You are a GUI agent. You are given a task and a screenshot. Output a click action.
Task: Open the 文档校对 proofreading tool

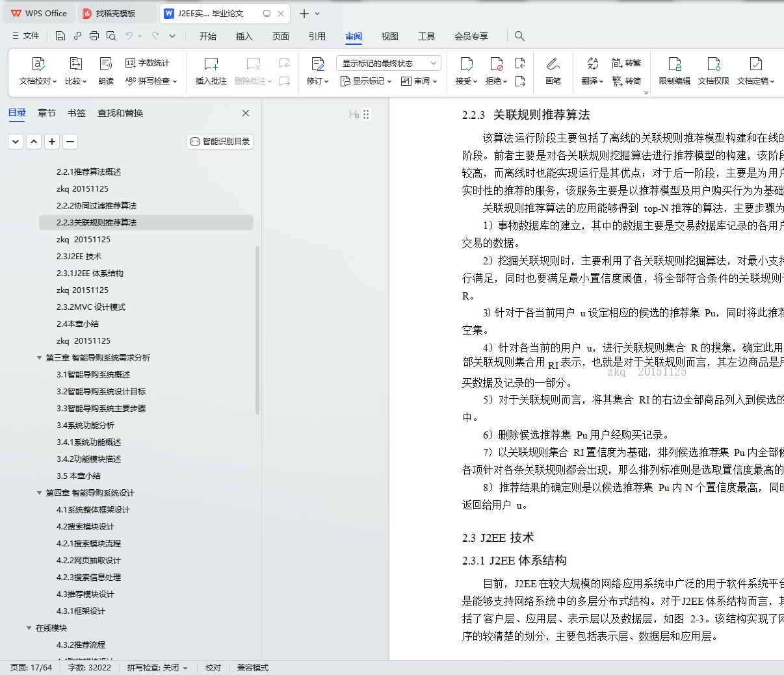coord(37,71)
